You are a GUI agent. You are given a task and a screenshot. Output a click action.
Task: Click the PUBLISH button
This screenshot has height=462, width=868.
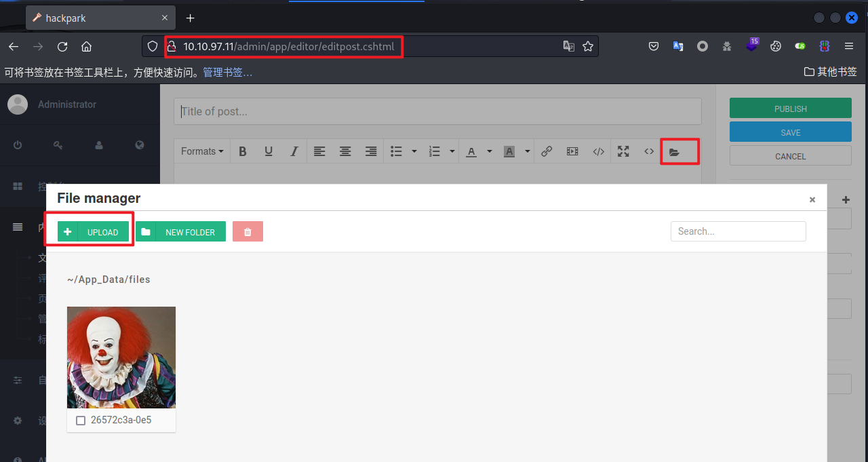(791, 109)
